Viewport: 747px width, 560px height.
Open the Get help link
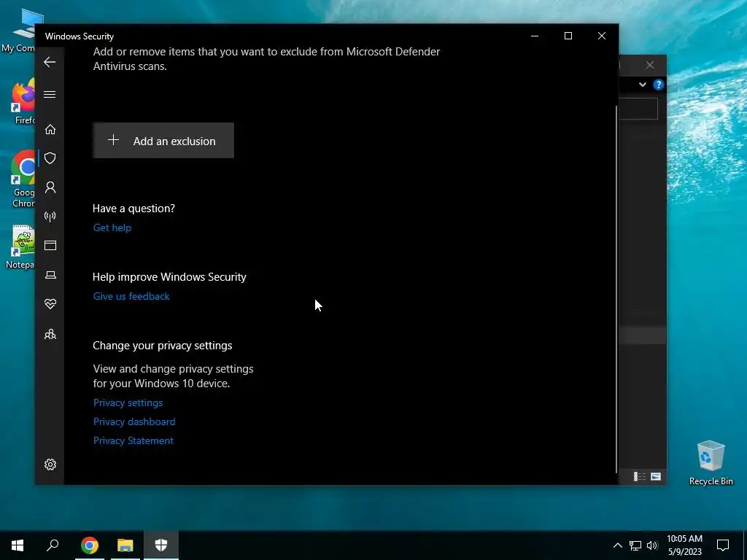(112, 227)
